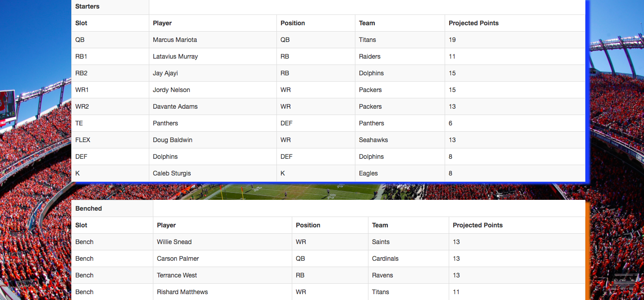The height and width of the screenshot is (300, 644).
Task: Click the Latavius Murray player name
Action: click(175, 56)
